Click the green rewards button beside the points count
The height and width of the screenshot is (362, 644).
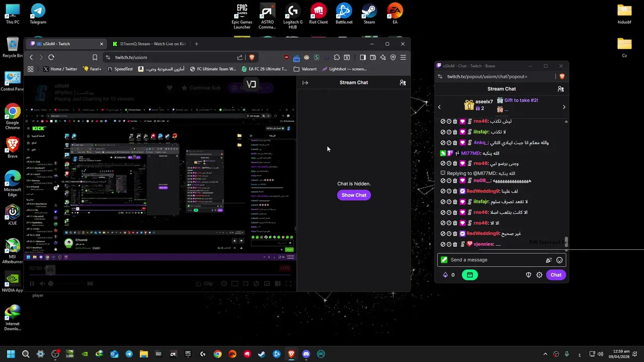(469, 275)
